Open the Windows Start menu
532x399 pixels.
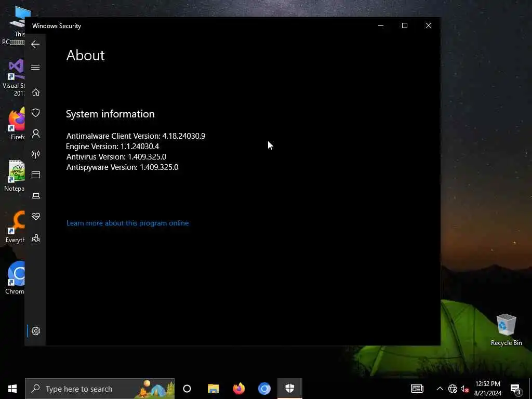(12, 389)
